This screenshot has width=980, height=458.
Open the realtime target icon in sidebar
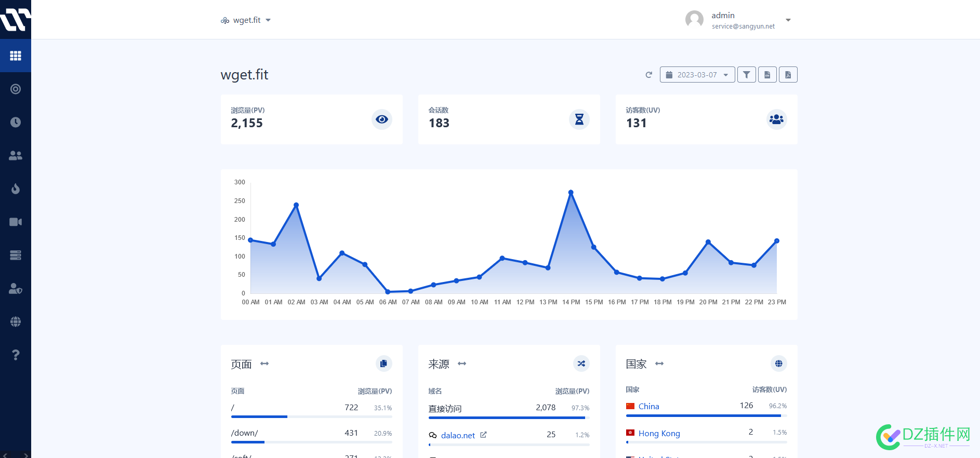click(16, 89)
